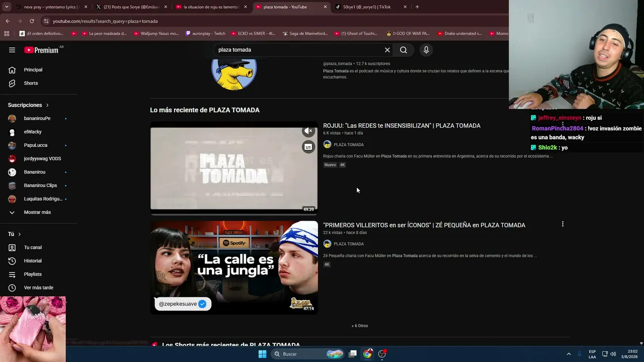Expand subscriptions with Mostrar más
The width and height of the screenshot is (644, 362).
(38, 212)
